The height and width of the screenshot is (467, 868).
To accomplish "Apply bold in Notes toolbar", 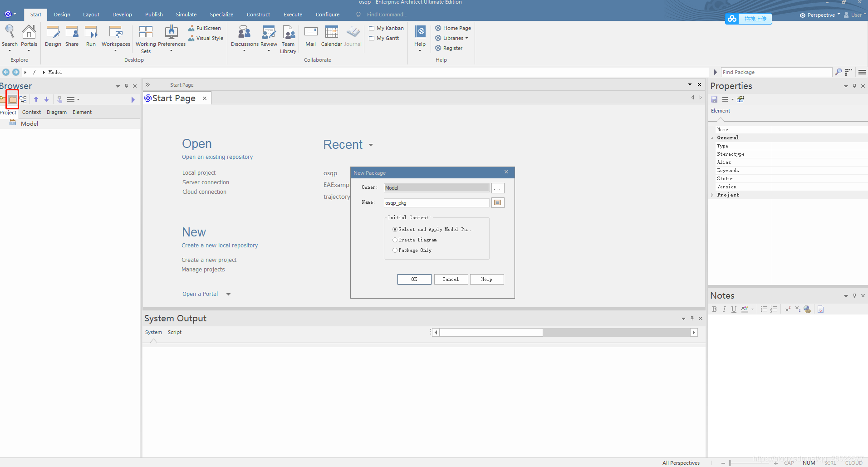I will tap(715, 309).
